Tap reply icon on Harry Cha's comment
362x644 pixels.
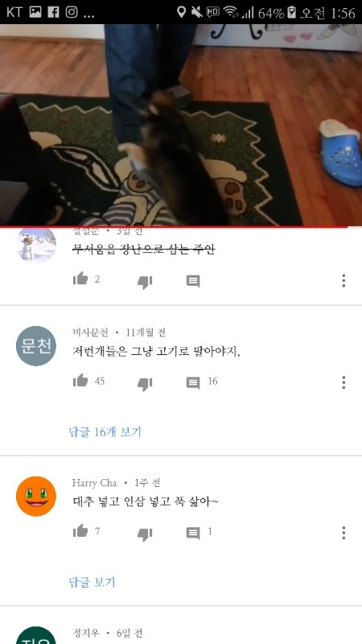tap(193, 533)
